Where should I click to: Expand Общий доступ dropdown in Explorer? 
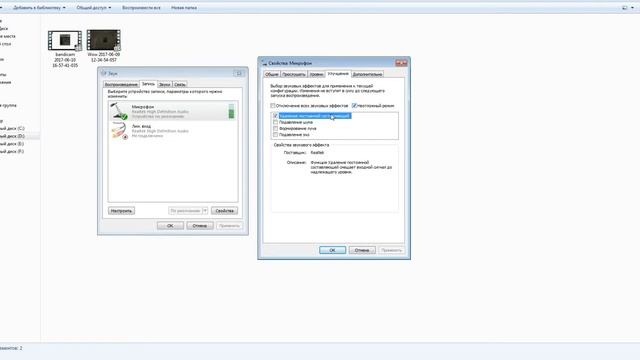[x=93, y=8]
